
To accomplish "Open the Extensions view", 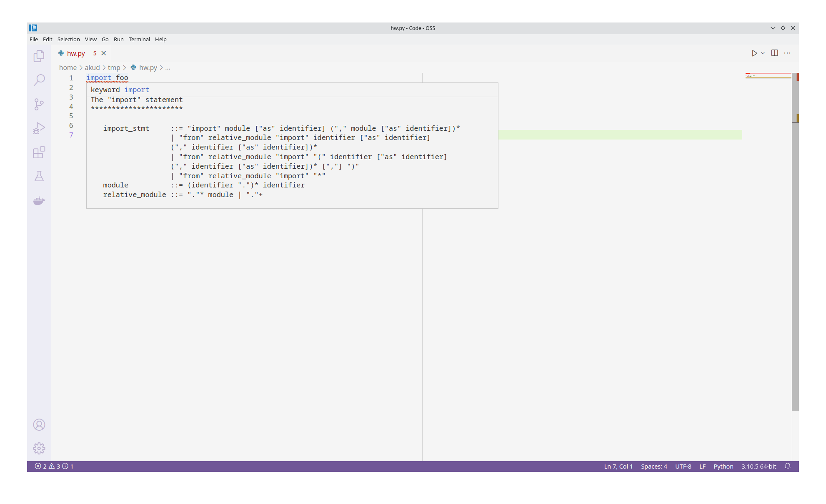I will pyautogui.click(x=39, y=152).
